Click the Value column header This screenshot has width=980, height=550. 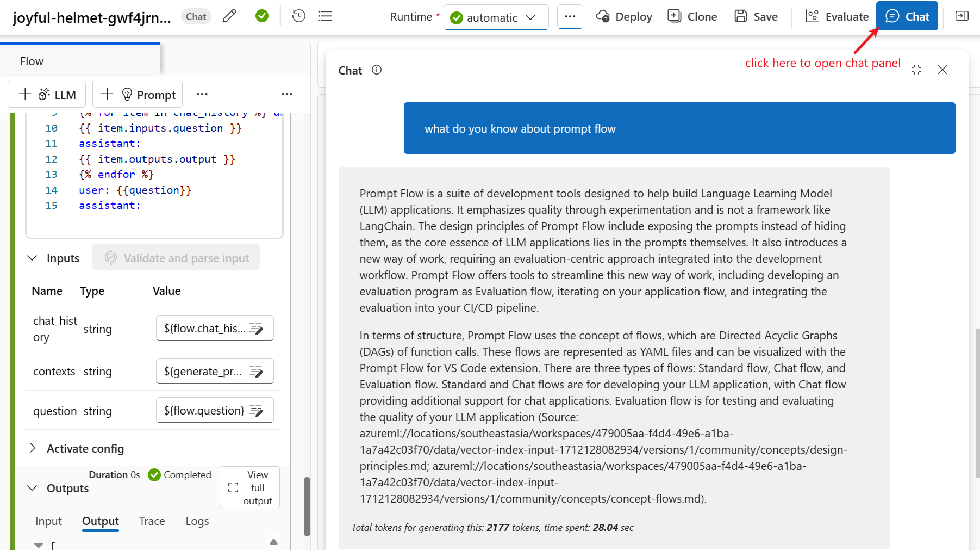pyautogui.click(x=167, y=291)
